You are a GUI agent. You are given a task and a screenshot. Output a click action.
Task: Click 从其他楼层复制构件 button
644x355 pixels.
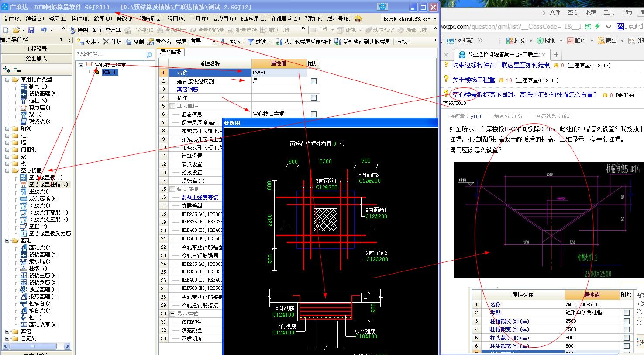[x=303, y=42]
